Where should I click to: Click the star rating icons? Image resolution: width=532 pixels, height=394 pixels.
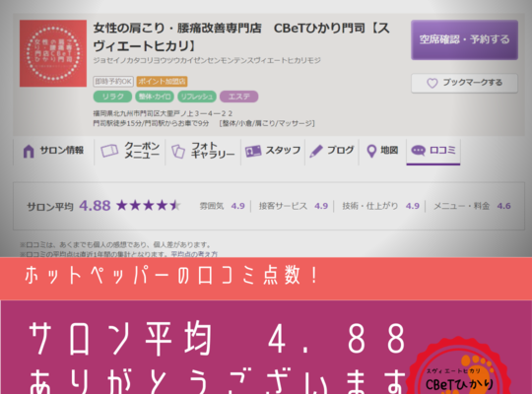148,205
